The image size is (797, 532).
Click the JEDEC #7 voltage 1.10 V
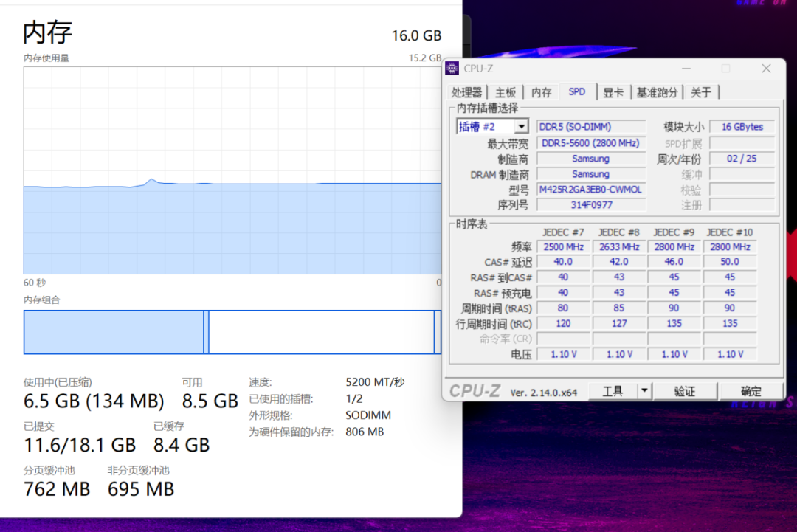pos(563,354)
